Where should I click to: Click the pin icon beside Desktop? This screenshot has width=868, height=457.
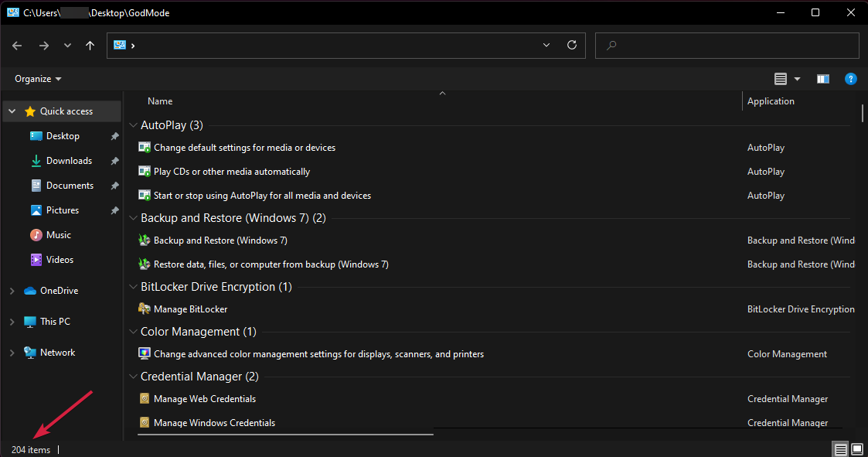tap(114, 136)
